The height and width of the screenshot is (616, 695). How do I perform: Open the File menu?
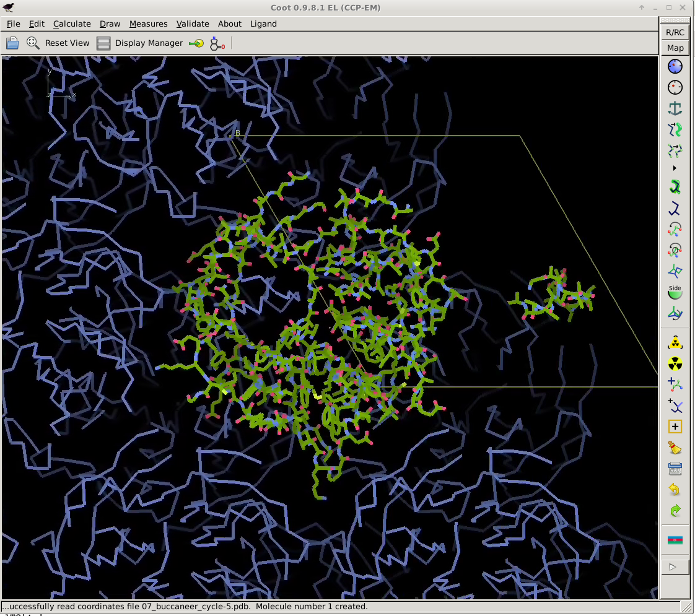pos(13,24)
